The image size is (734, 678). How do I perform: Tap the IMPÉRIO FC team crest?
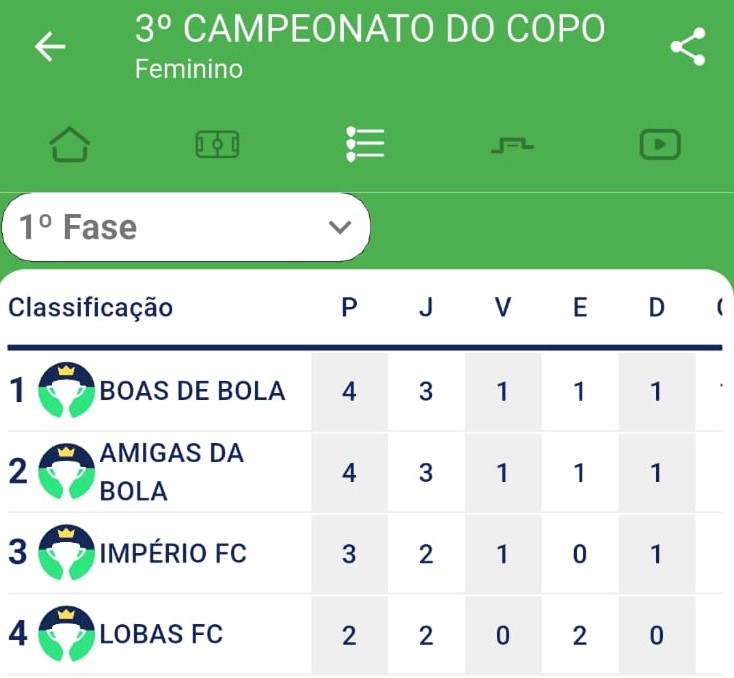point(66,553)
